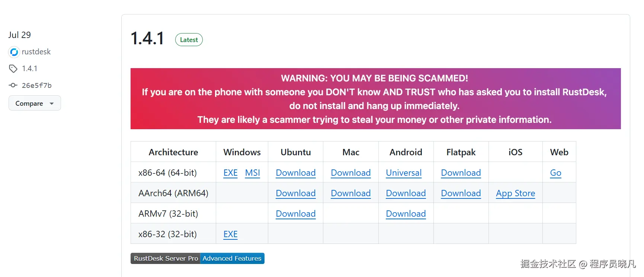This screenshot has width=644, height=277.
Task: Open the Web client Go link
Action: point(555,173)
